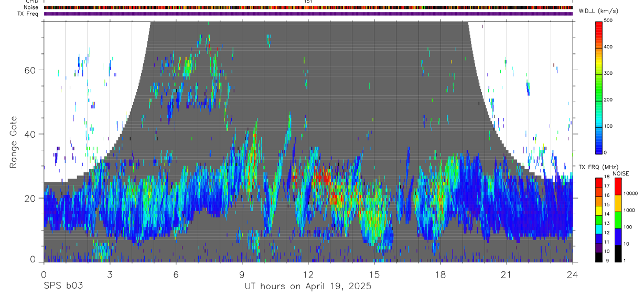Click the '6' UT hour axis label
Screen dimensions: 644x297
pyautogui.click(x=176, y=274)
